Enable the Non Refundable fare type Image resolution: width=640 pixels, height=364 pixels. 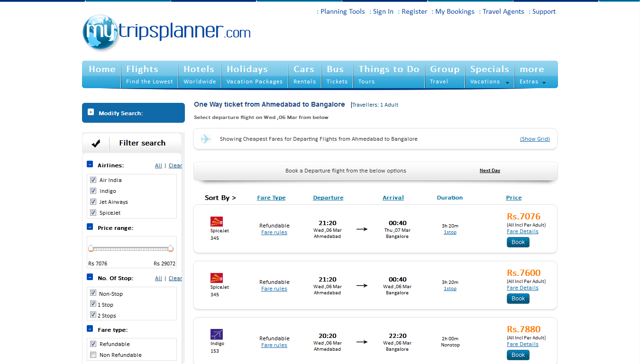[x=93, y=355]
